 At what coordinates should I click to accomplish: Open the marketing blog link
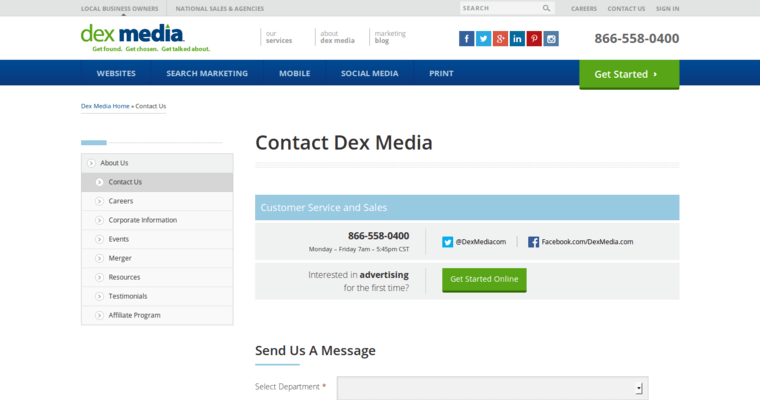(390, 37)
